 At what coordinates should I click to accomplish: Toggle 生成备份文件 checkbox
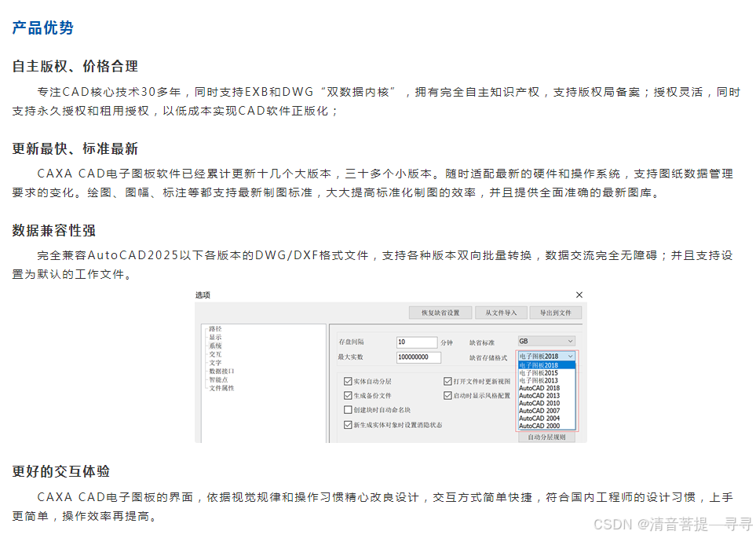pyautogui.click(x=348, y=395)
